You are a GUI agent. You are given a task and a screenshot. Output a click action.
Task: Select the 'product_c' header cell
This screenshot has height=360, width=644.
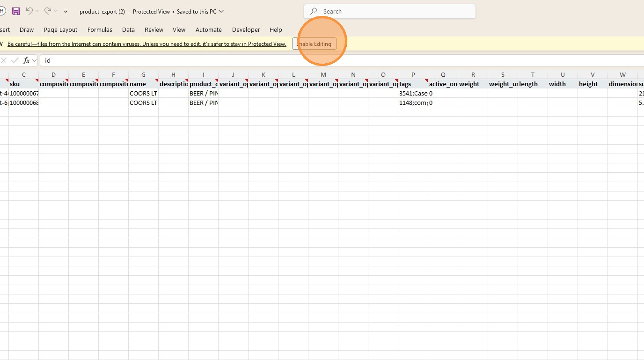click(204, 84)
